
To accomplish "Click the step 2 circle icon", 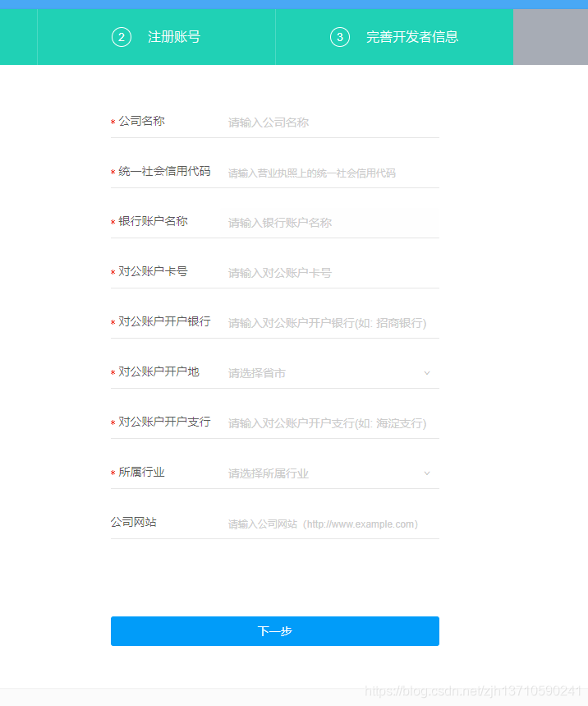I will click(x=122, y=37).
